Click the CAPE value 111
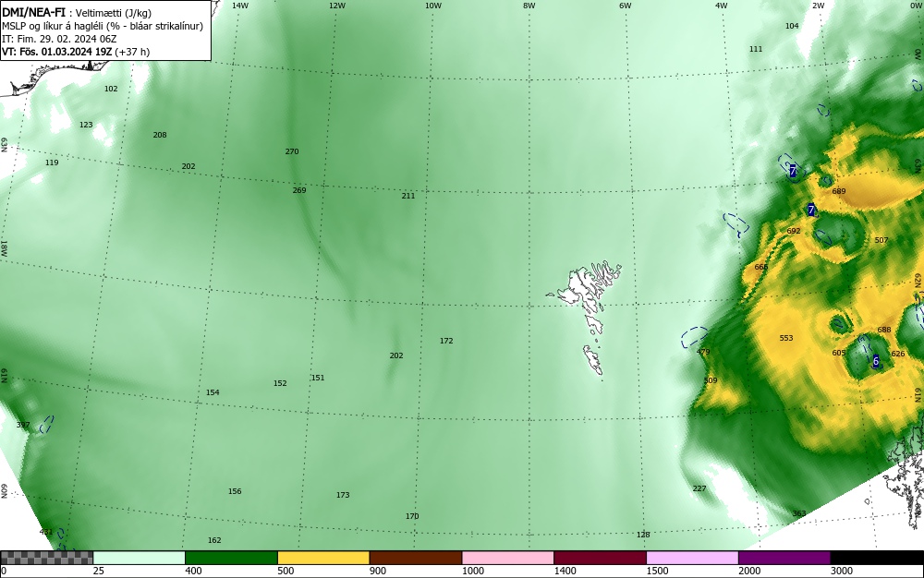This screenshot has width=924, height=578. point(756,49)
